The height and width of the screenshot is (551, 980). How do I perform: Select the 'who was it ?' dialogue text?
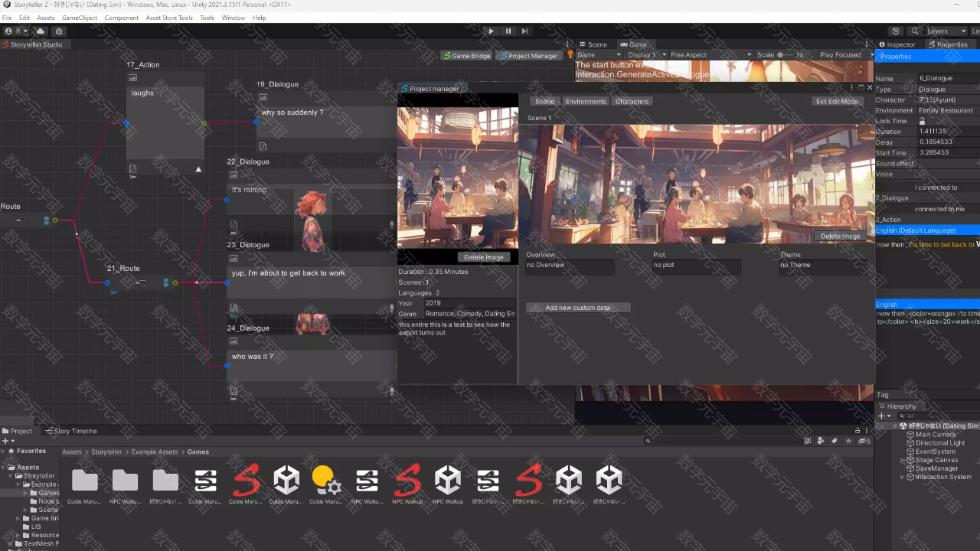[x=252, y=357]
